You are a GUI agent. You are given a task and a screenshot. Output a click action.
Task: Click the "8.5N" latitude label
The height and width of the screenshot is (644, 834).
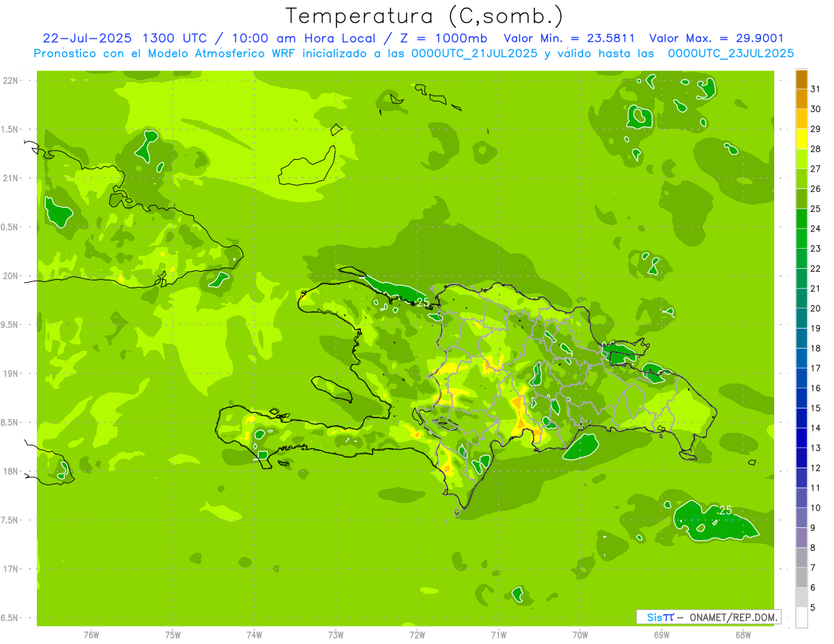pyautogui.click(x=10, y=422)
